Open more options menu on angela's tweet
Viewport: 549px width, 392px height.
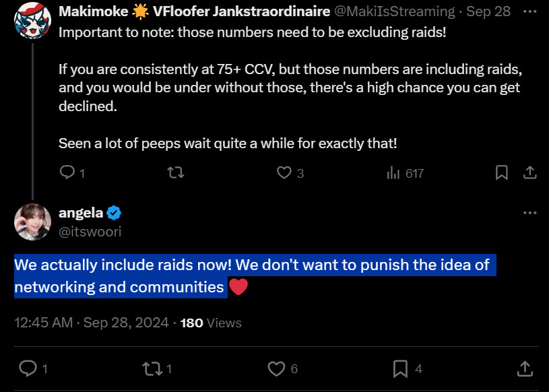pyautogui.click(x=529, y=213)
